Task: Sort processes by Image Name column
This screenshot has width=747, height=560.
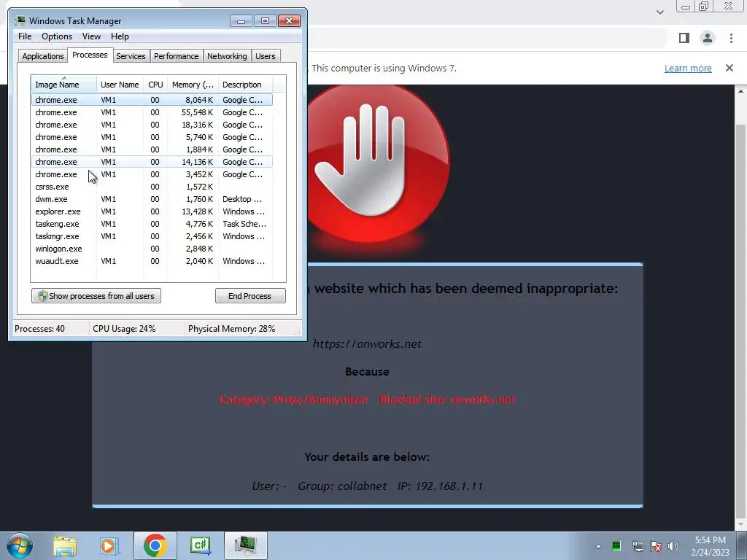Action: pos(64,85)
